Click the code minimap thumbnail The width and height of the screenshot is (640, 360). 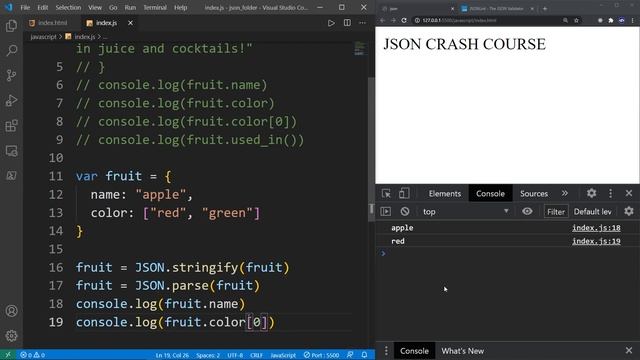pyautogui.click(x=360, y=49)
